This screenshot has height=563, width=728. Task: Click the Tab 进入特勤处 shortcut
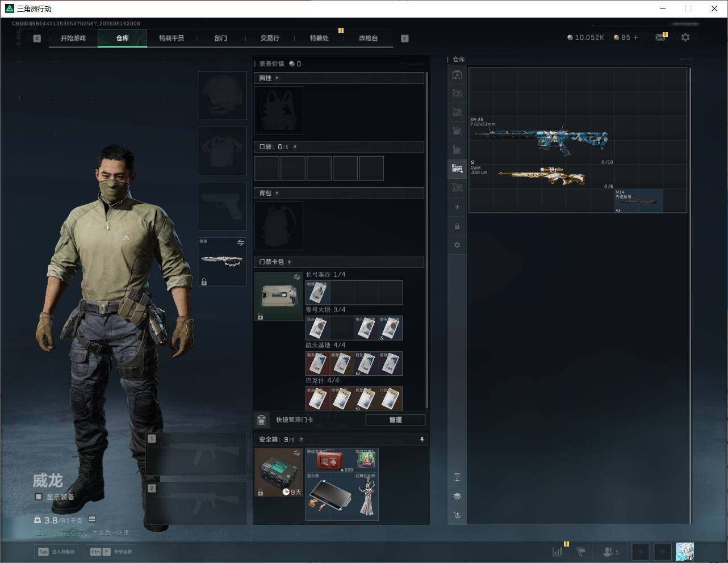(56, 552)
